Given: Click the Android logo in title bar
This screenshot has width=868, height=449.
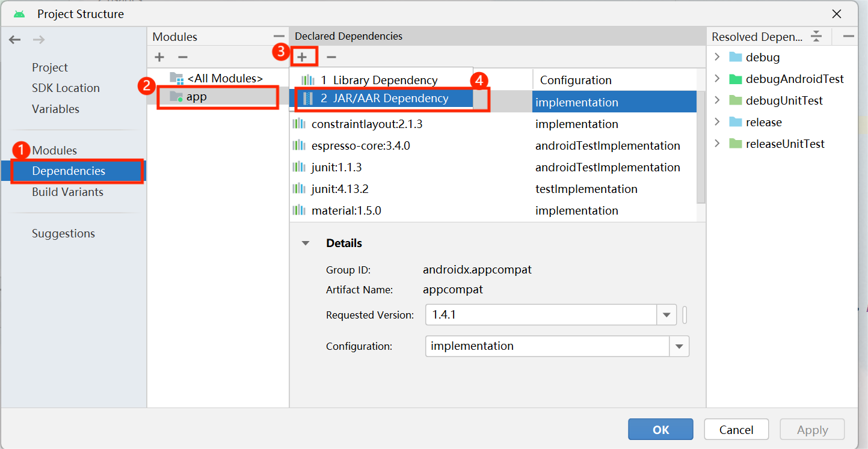Looking at the screenshot, I should (x=20, y=14).
